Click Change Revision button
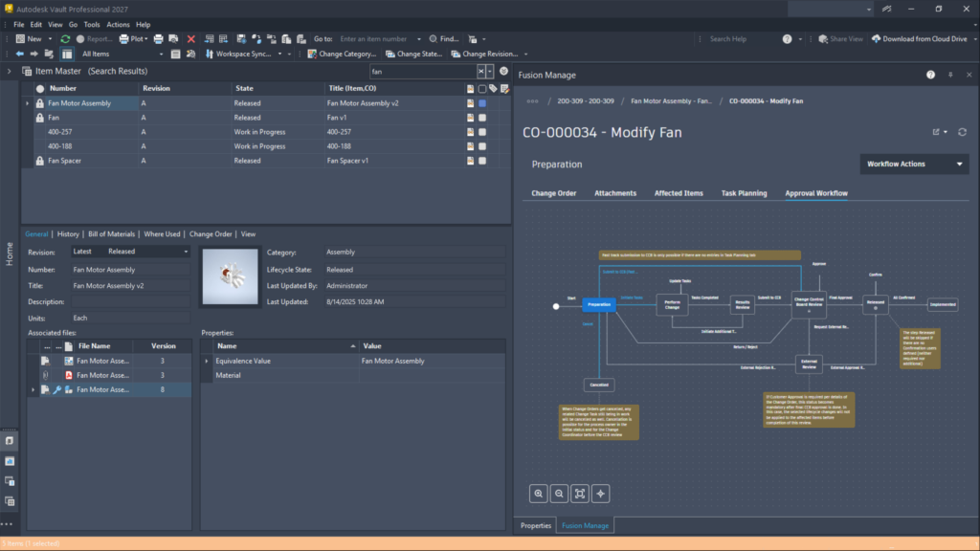Image resolution: width=980 pixels, height=551 pixels. (x=485, y=54)
